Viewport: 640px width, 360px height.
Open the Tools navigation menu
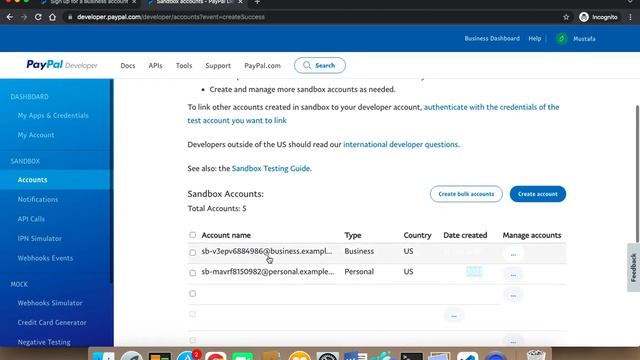point(184,66)
